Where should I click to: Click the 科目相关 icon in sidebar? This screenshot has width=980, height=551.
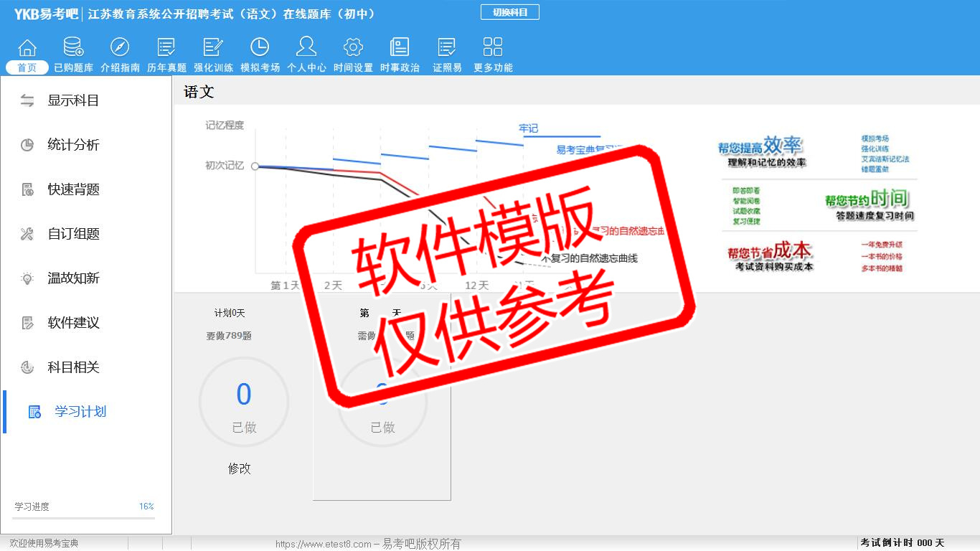point(27,367)
